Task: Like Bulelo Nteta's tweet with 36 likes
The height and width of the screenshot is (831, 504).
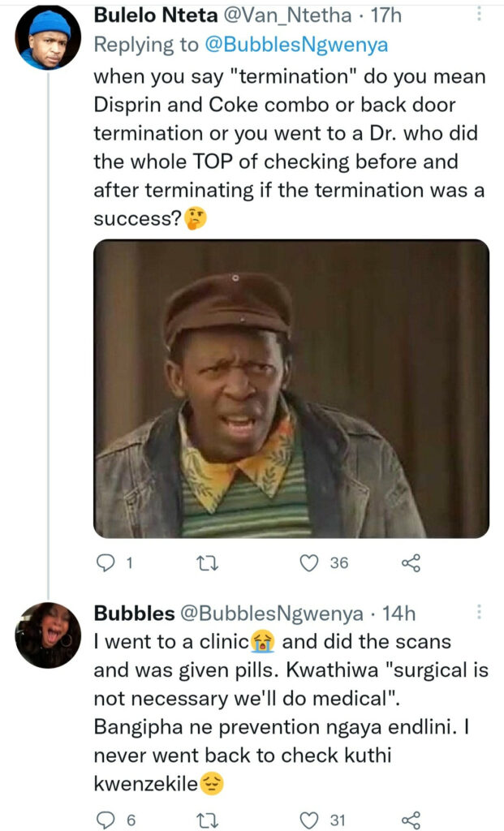Action: [x=309, y=562]
